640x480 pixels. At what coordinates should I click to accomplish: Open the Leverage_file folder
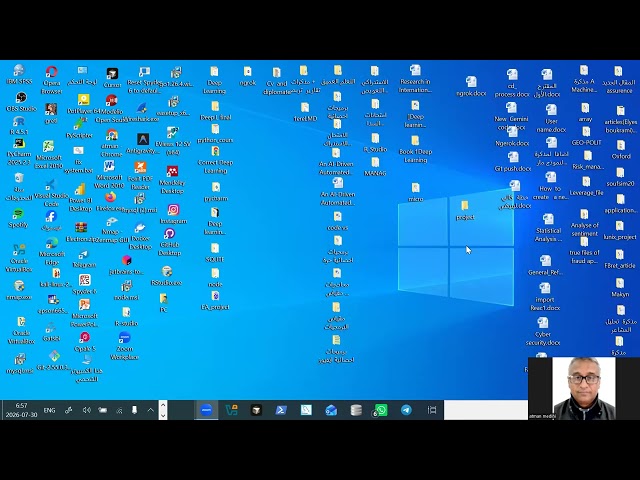click(586, 186)
